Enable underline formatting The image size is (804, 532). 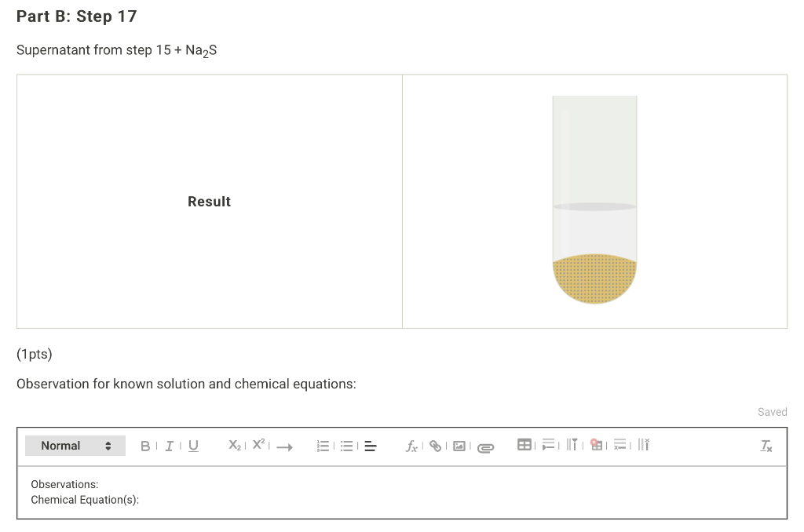pyautogui.click(x=192, y=446)
